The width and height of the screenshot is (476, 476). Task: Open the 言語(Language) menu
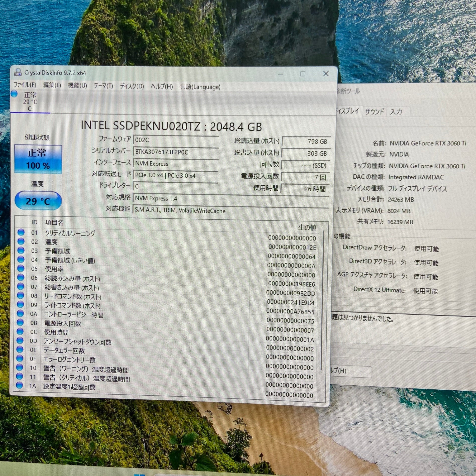click(200, 87)
